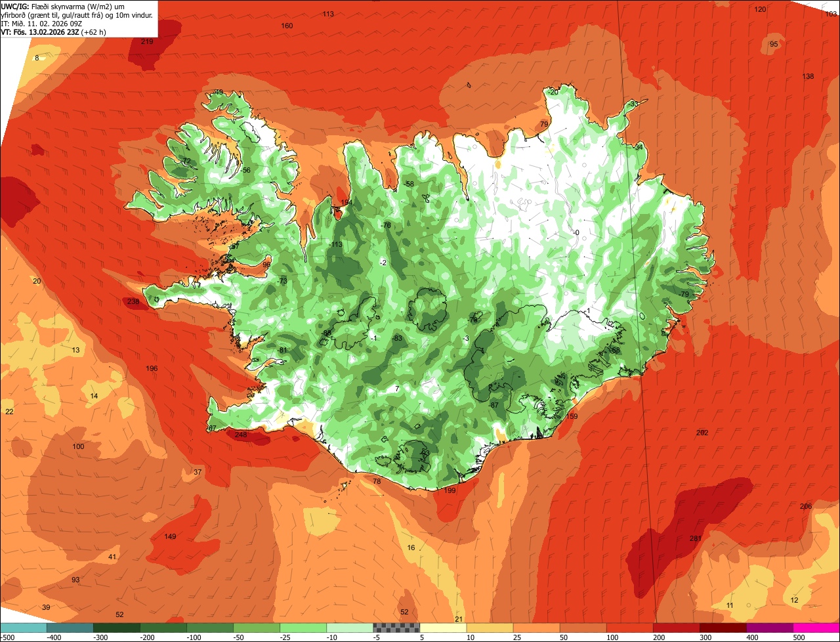Click the map value '78' on the south coast
Image resolution: width=840 pixels, height=642 pixels.
[377, 481]
